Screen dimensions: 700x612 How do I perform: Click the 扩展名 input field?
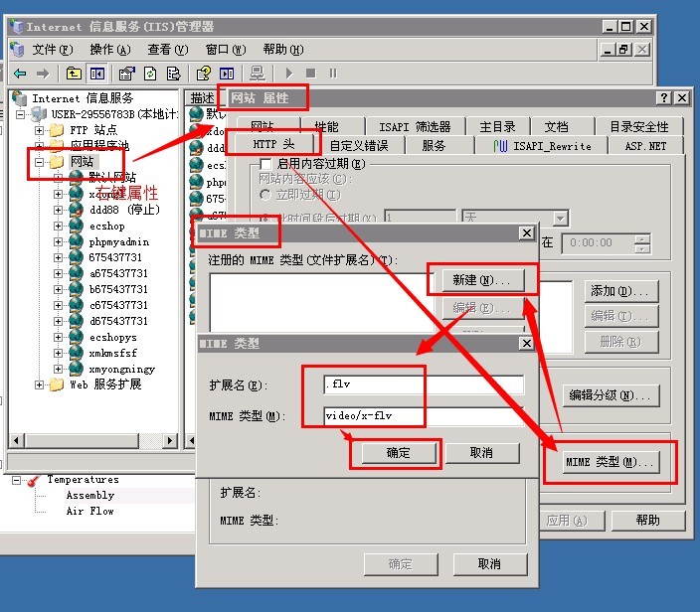[x=424, y=384]
